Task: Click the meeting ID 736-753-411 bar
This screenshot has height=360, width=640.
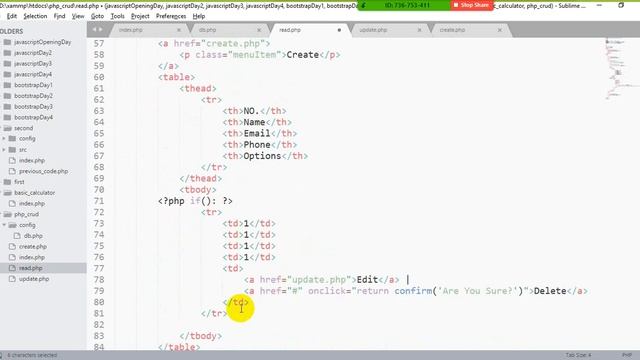Action: (406, 5)
